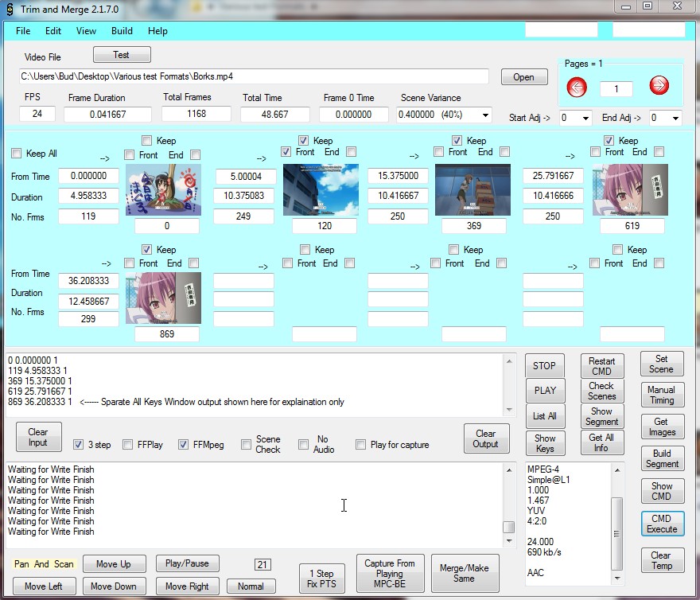This screenshot has height=600, width=700.
Task: Click the Clear Output button
Action: pyautogui.click(x=486, y=438)
